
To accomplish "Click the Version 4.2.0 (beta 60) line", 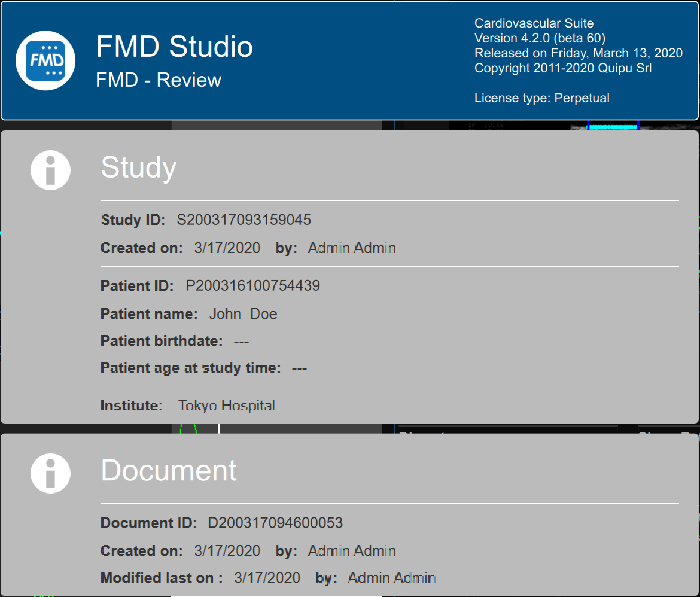I will pyautogui.click(x=540, y=38).
